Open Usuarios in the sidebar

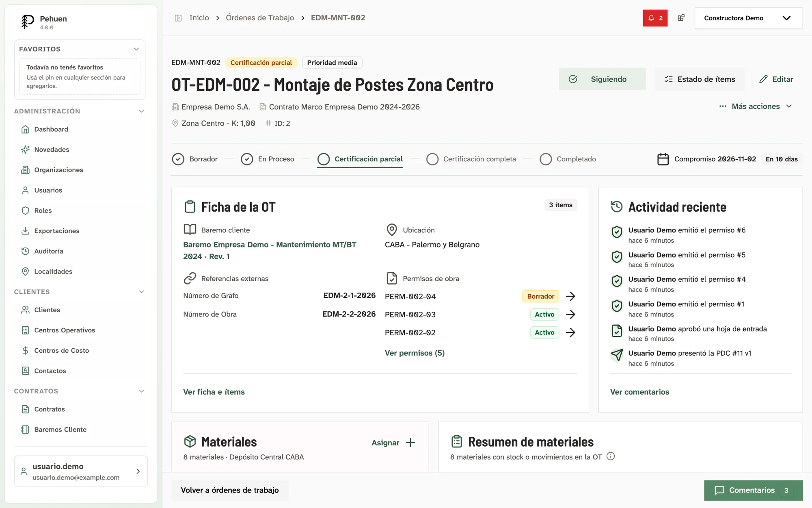click(x=48, y=190)
